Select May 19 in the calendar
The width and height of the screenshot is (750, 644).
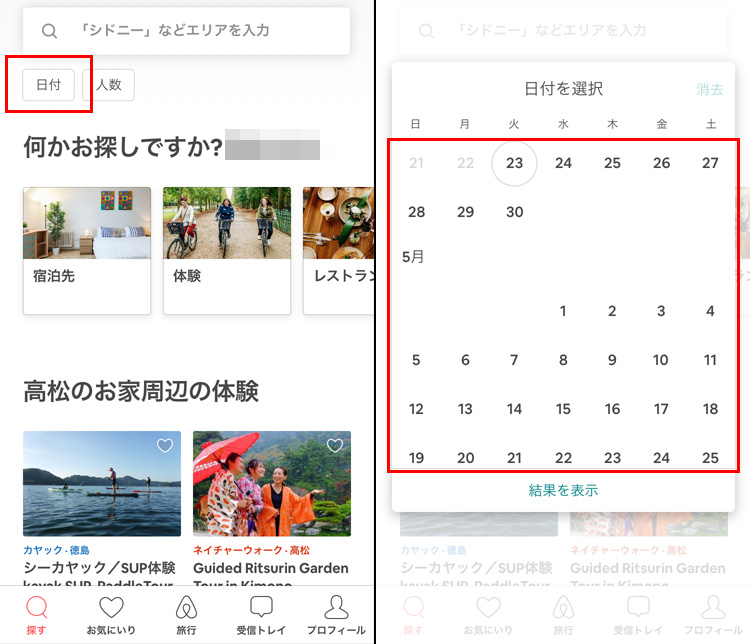(417, 458)
